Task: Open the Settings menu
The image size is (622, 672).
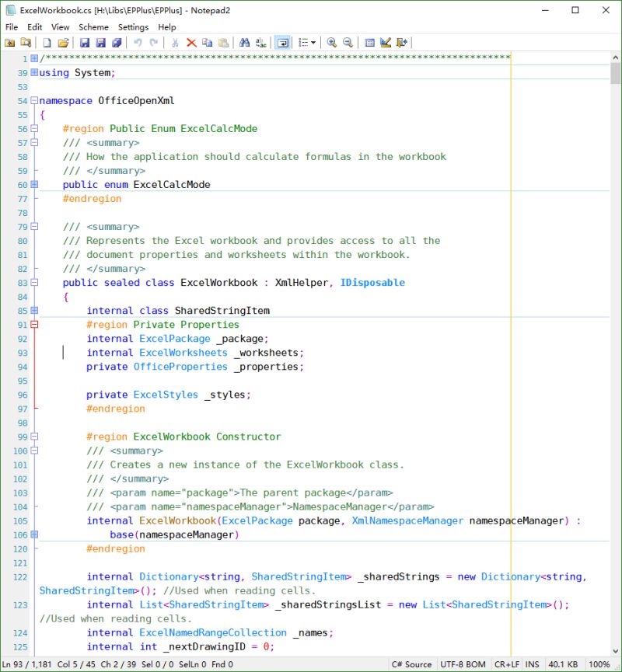Action: click(129, 26)
